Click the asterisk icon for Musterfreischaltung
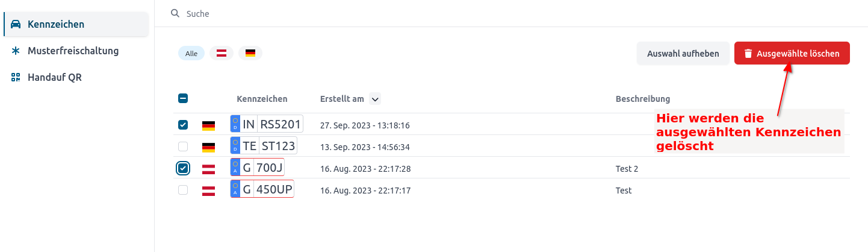 pos(16,51)
